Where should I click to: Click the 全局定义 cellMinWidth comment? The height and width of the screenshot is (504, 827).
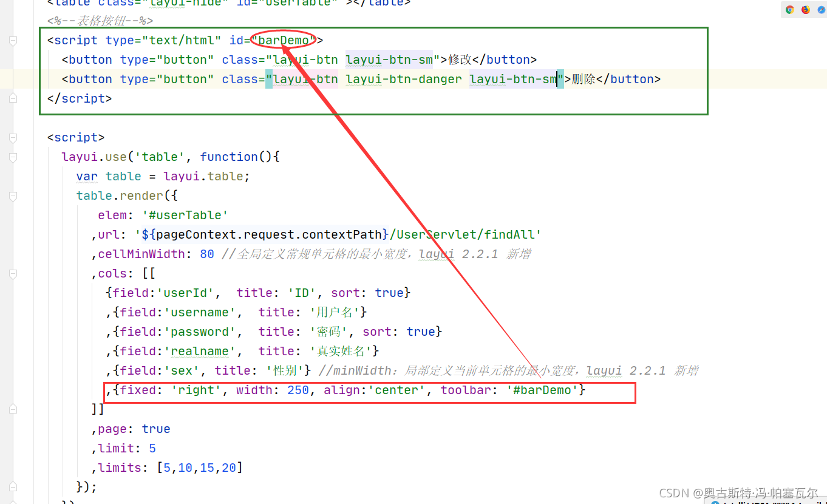[x=376, y=254]
